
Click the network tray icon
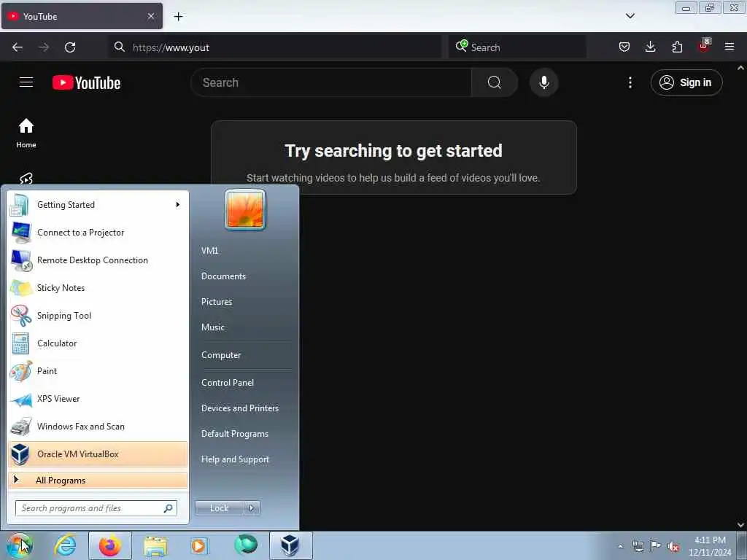638,546
